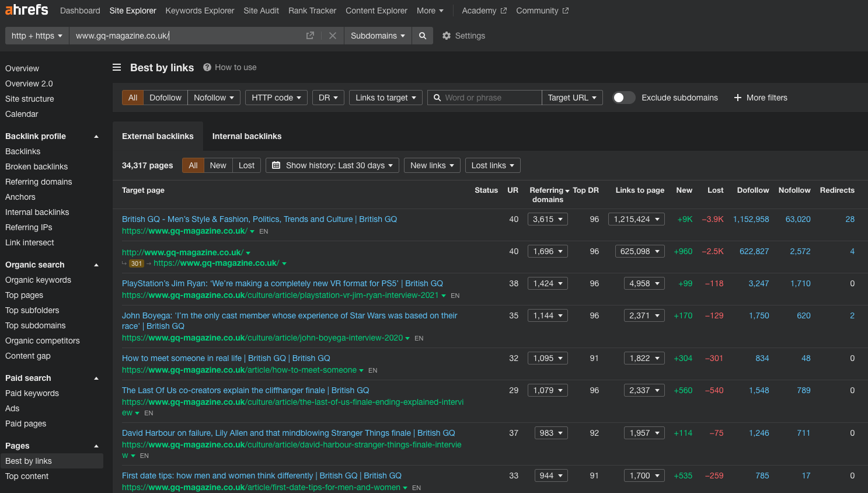The image size is (868, 493).
Task: Select Lost pages filter button
Action: coord(246,165)
